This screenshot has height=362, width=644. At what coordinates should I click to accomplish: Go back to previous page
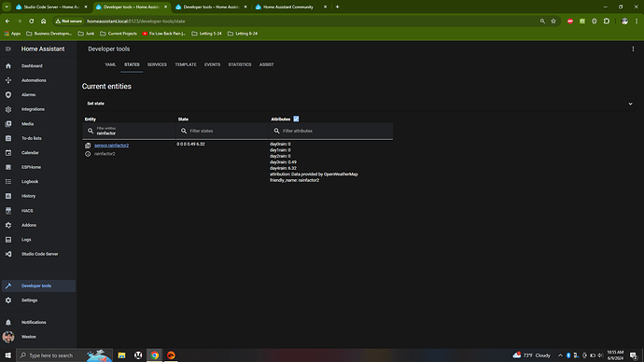point(7,21)
